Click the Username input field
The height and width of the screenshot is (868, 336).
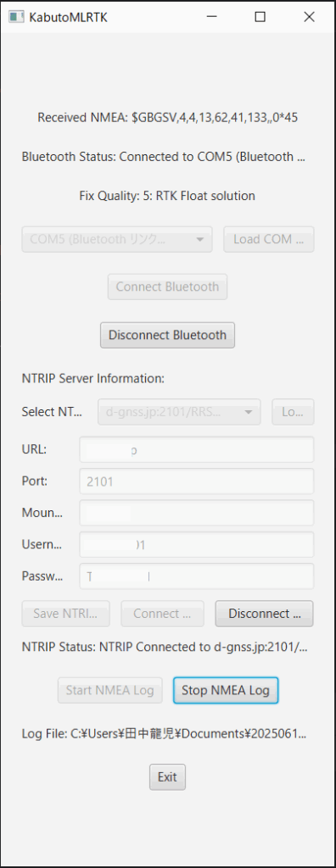pos(197,545)
